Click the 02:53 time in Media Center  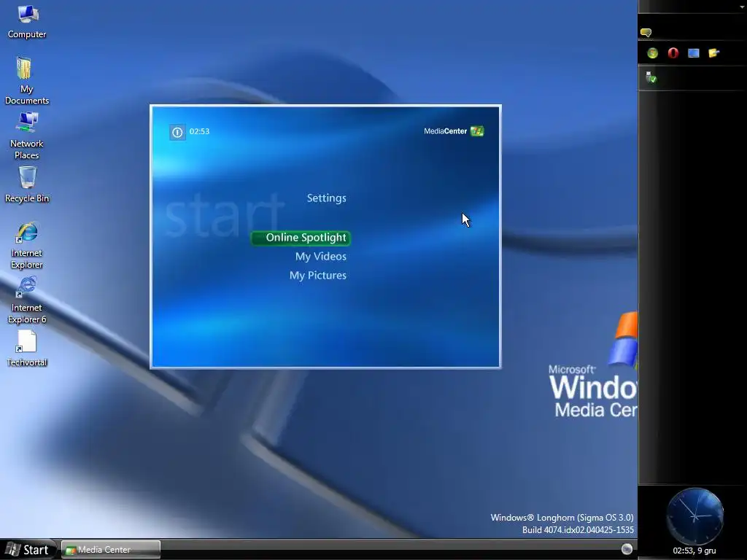200,131
